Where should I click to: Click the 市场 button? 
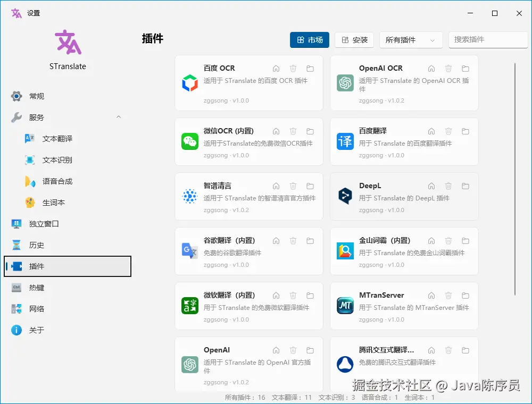[x=310, y=40]
